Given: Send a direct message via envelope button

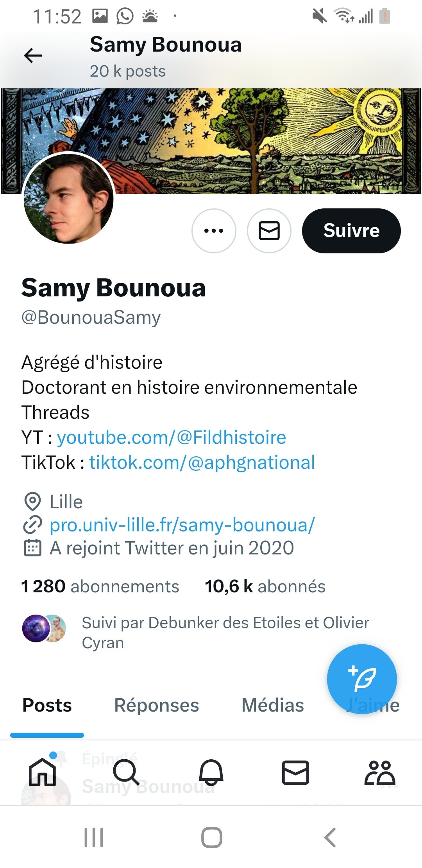Looking at the screenshot, I should (x=269, y=231).
